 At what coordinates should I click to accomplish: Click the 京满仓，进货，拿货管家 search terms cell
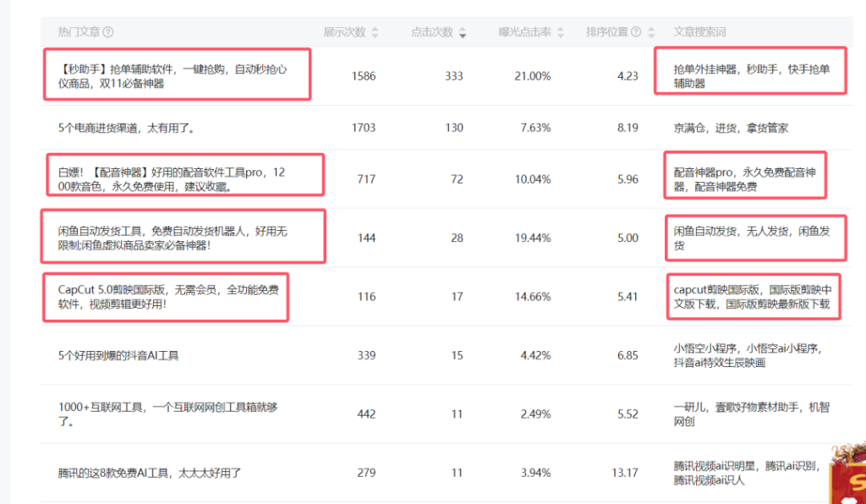click(731, 128)
